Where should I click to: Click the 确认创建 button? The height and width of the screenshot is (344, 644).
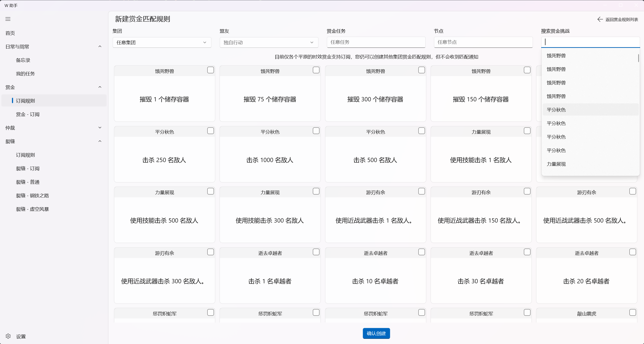[376, 333]
